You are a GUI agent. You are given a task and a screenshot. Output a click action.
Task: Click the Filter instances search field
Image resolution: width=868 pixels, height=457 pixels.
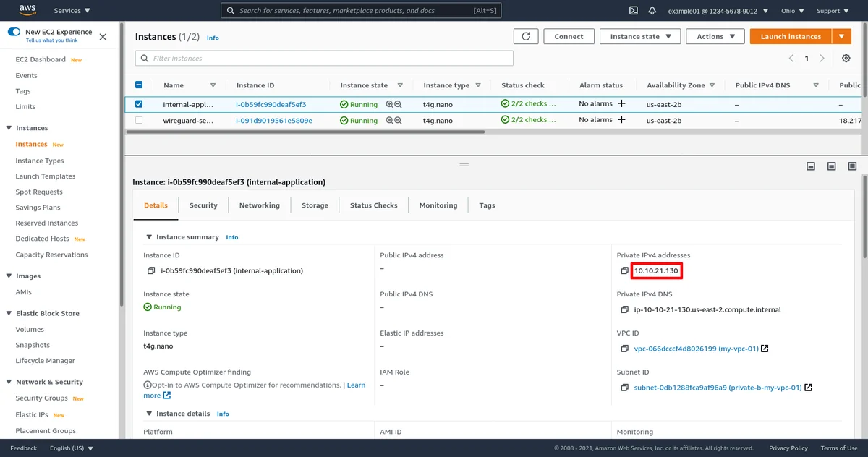coord(324,59)
